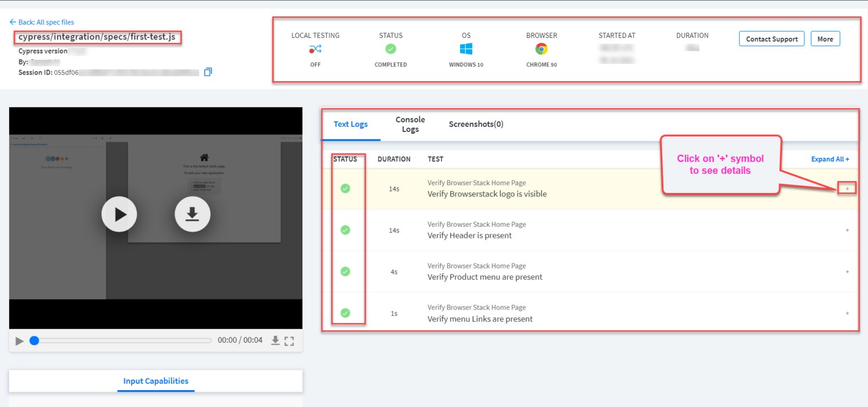Click the large play button on the video
The height and width of the screenshot is (407, 868).
point(119,214)
